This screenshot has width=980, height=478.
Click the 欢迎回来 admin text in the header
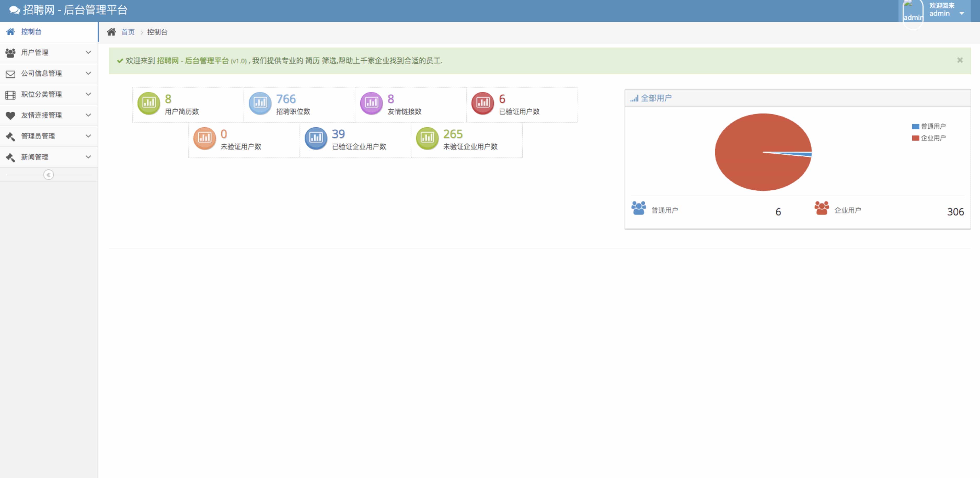click(942, 9)
